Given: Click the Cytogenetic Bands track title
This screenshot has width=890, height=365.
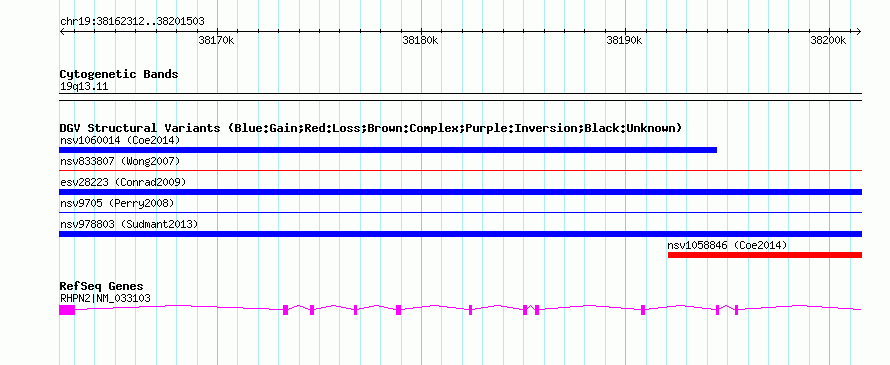Looking at the screenshot, I should click(x=119, y=74).
